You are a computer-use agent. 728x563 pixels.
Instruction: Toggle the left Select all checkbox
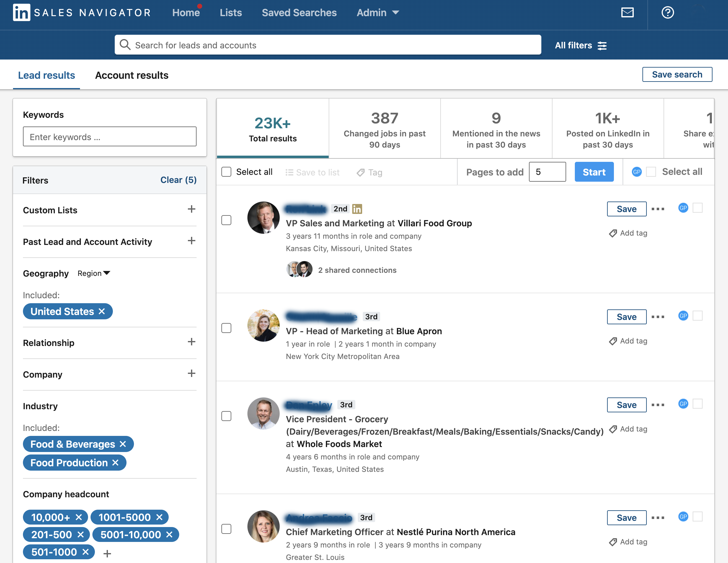click(226, 172)
